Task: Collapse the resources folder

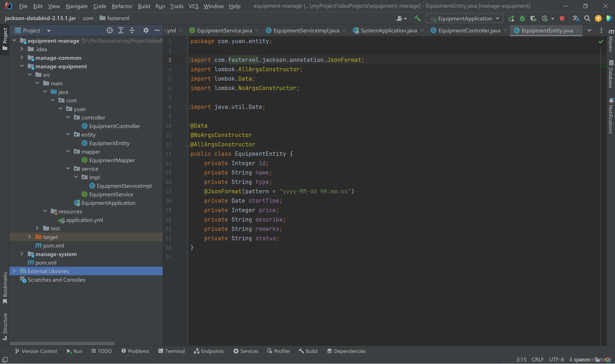Action: [45, 211]
